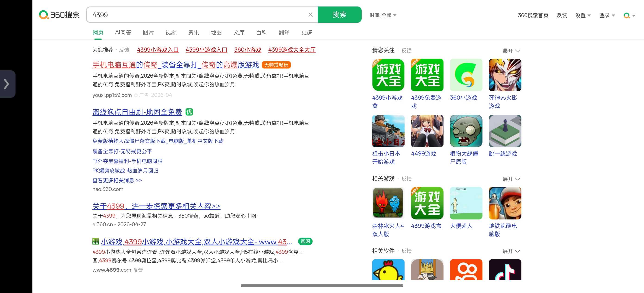Open the 4399小游戏 official site result link

[x=196, y=242]
